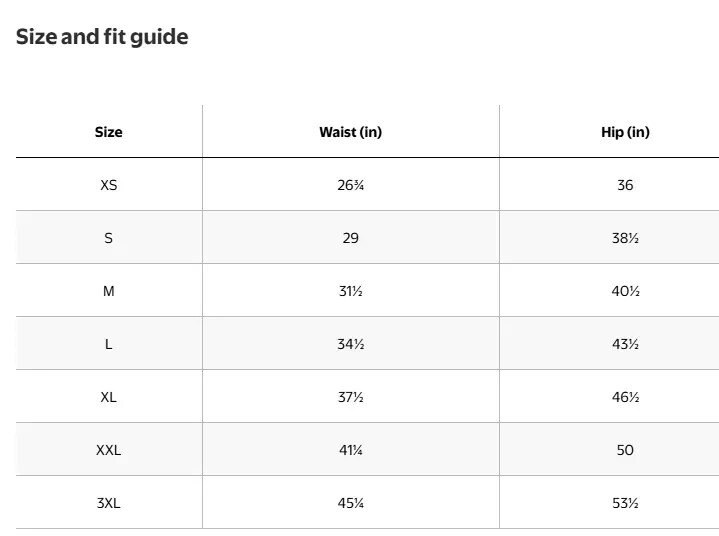Click the Size column header
Viewport: 719px width, 536px height.
tap(109, 132)
